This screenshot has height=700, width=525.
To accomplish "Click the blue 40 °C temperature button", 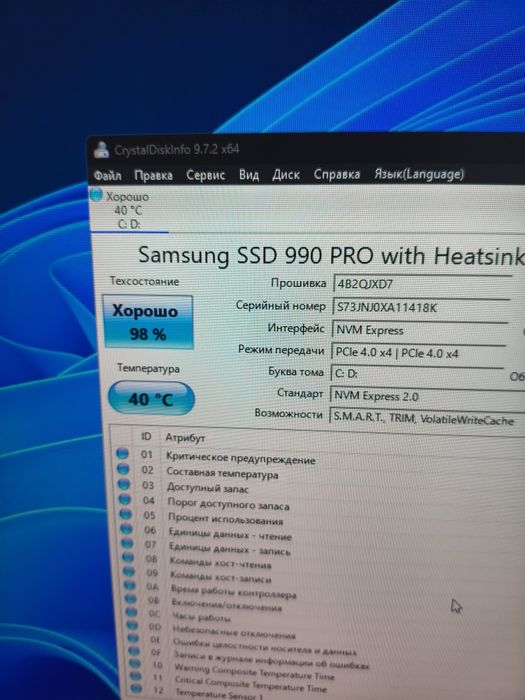I will click(151, 399).
